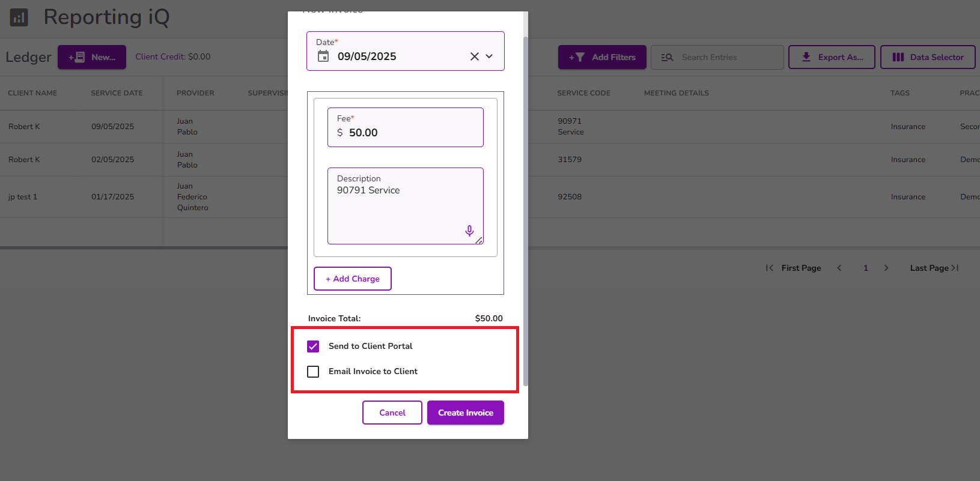
Task: Sort by SERVICE DATE column header
Action: tap(117, 93)
